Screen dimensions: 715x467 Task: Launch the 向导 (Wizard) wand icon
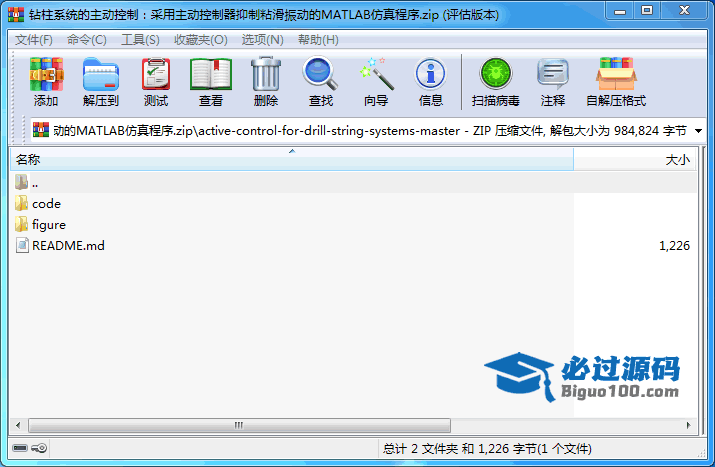click(x=376, y=73)
